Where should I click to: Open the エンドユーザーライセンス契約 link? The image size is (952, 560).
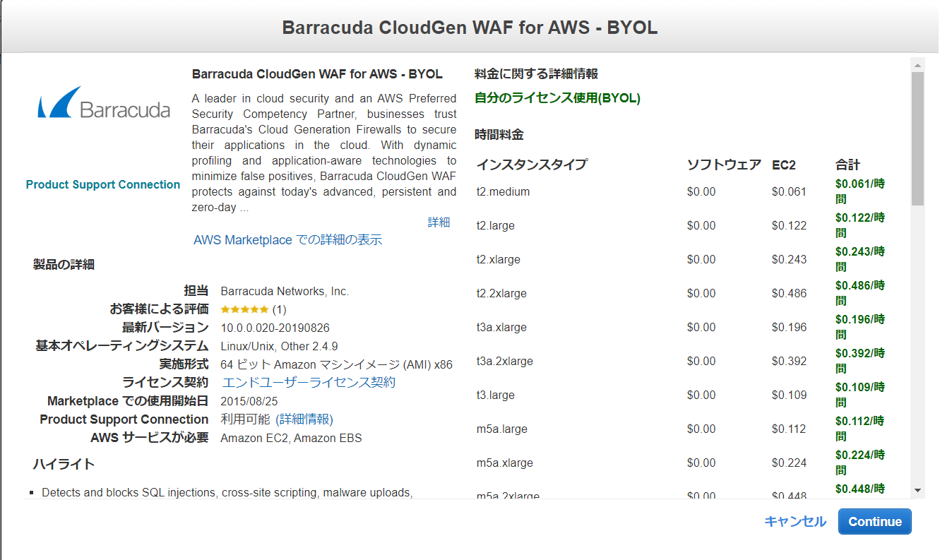point(309,383)
